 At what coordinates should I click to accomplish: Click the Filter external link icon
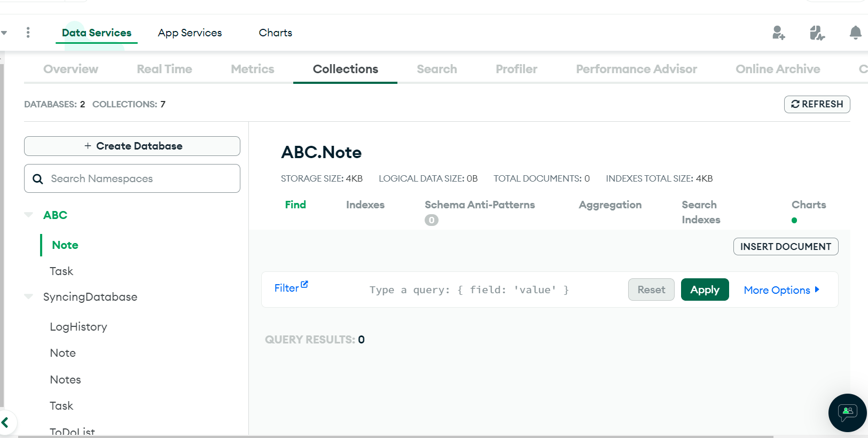pyautogui.click(x=304, y=285)
